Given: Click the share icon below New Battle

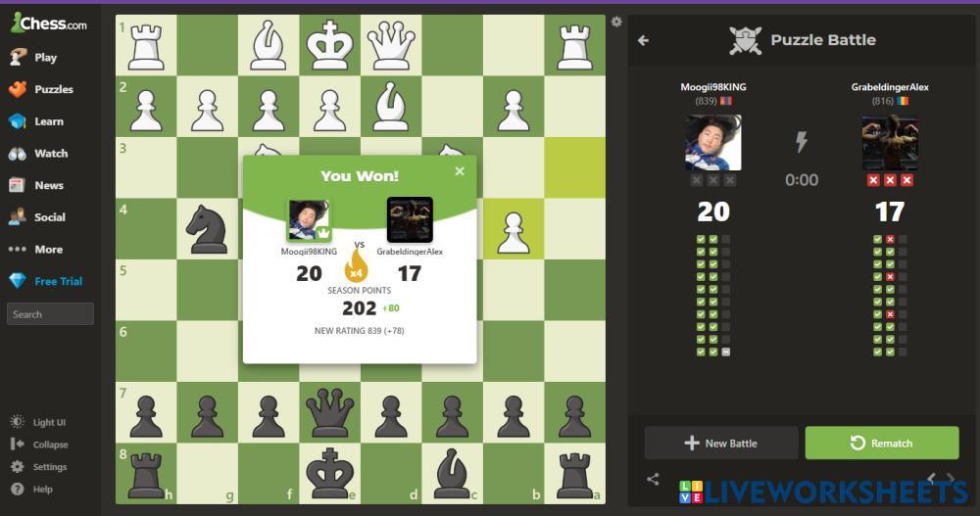Looking at the screenshot, I should click(x=653, y=479).
